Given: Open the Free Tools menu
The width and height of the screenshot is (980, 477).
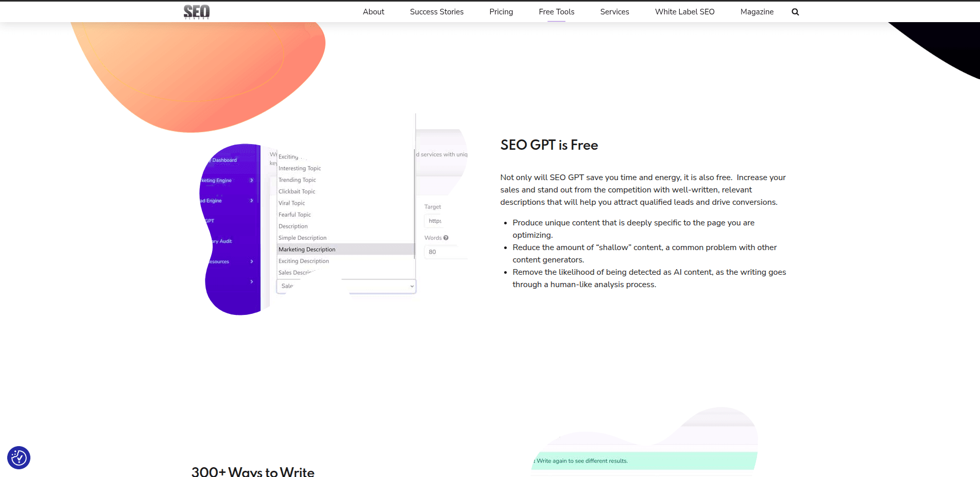Looking at the screenshot, I should [x=556, y=12].
